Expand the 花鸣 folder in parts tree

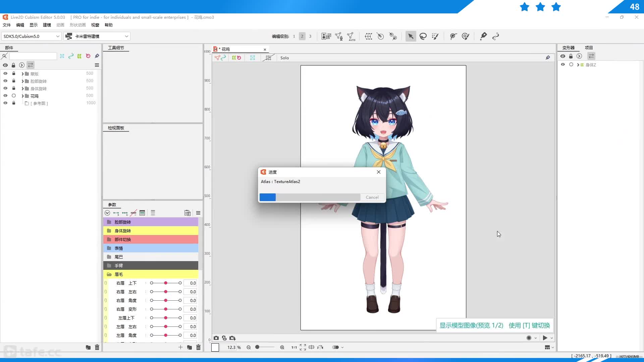pos(22,96)
